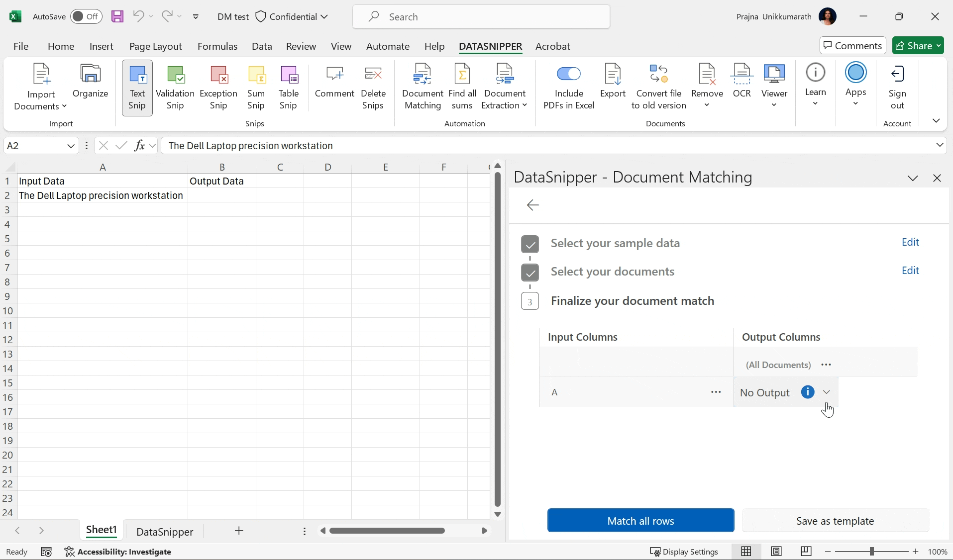Select the Validation Snip tool

pos(175,88)
